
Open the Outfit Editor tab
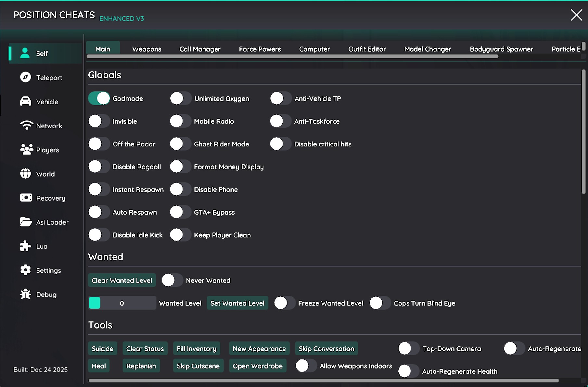pyautogui.click(x=367, y=49)
